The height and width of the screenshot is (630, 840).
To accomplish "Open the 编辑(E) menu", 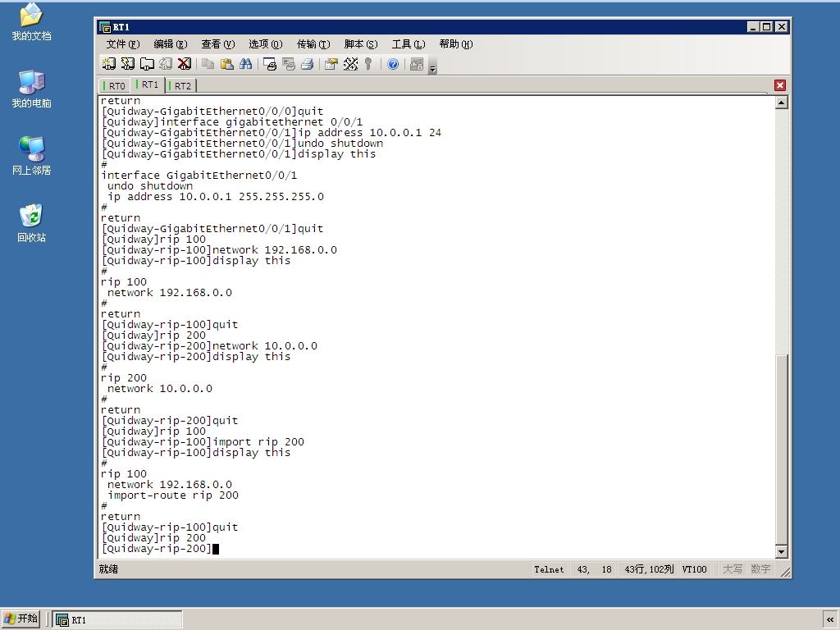I will [x=171, y=44].
